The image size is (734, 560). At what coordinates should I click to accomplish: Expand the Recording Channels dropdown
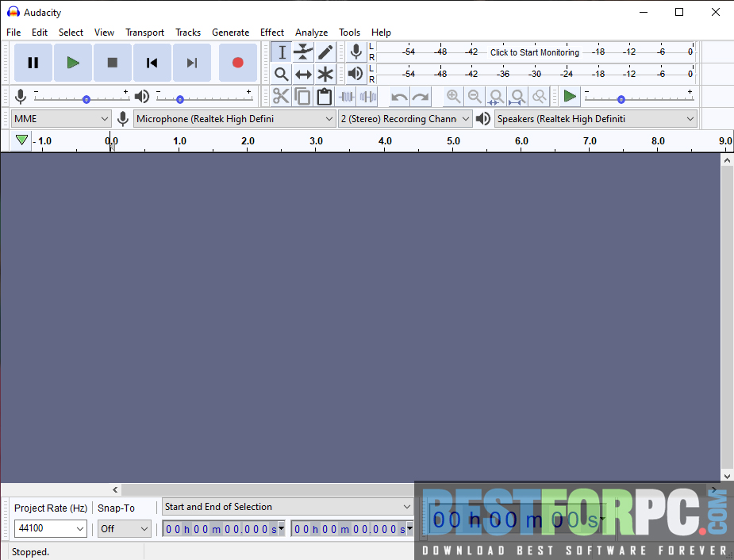tap(405, 119)
